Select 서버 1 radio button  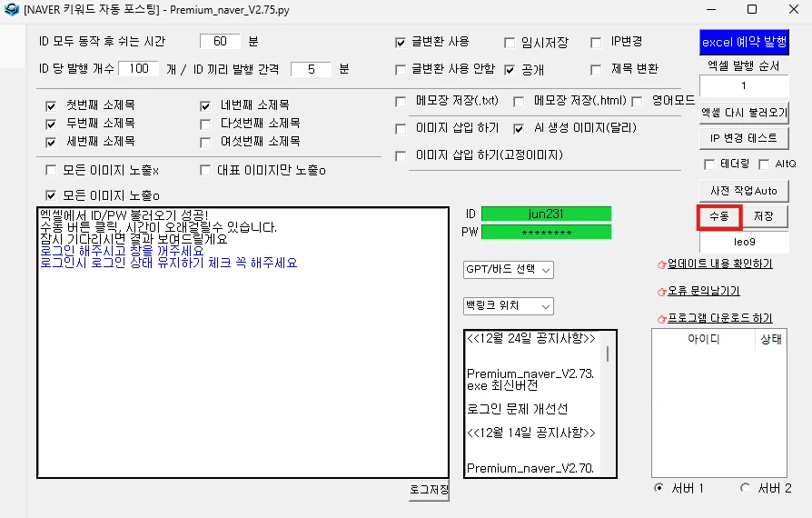click(659, 488)
